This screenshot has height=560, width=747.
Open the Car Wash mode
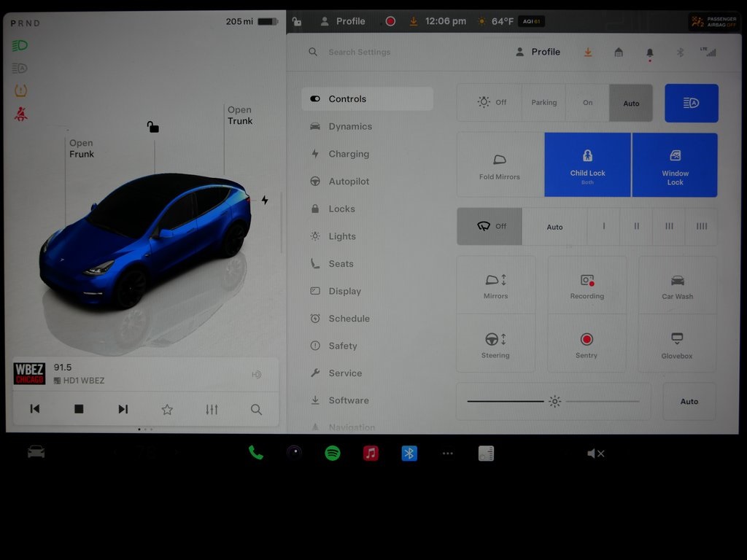(677, 284)
